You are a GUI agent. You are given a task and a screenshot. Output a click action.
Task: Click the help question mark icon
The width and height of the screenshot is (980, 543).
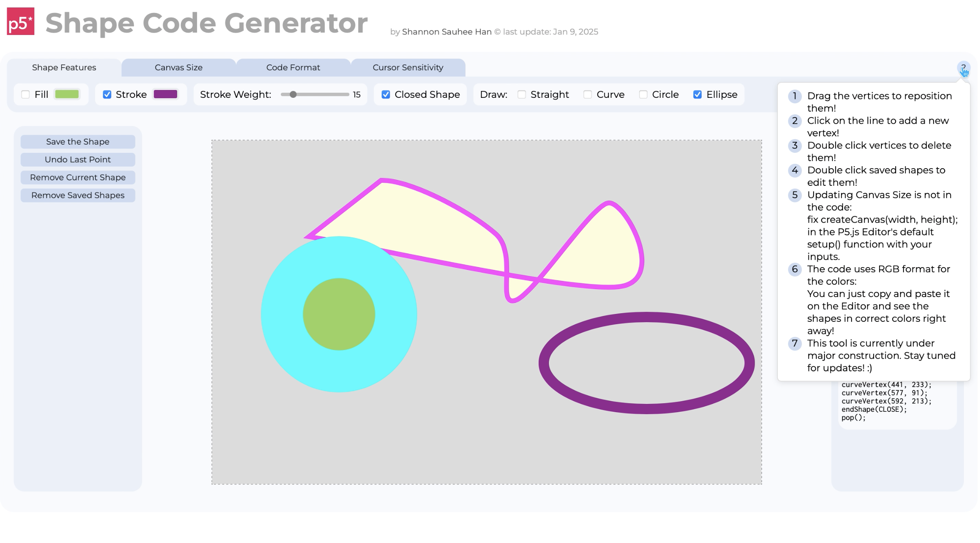click(963, 68)
